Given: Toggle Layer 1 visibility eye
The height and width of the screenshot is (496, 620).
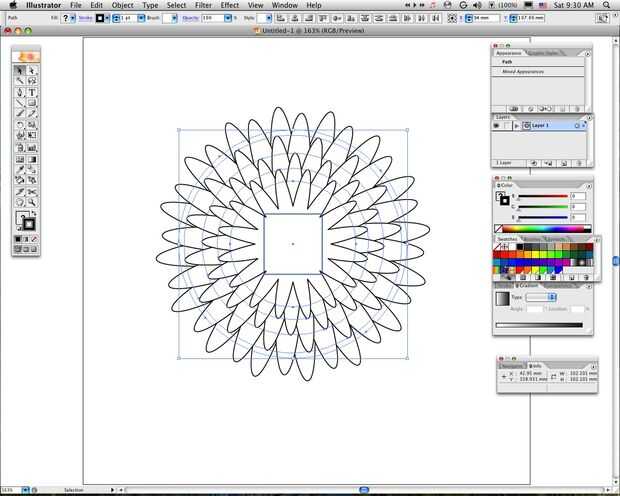Looking at the screenshot, I should (x=496, y=126).
